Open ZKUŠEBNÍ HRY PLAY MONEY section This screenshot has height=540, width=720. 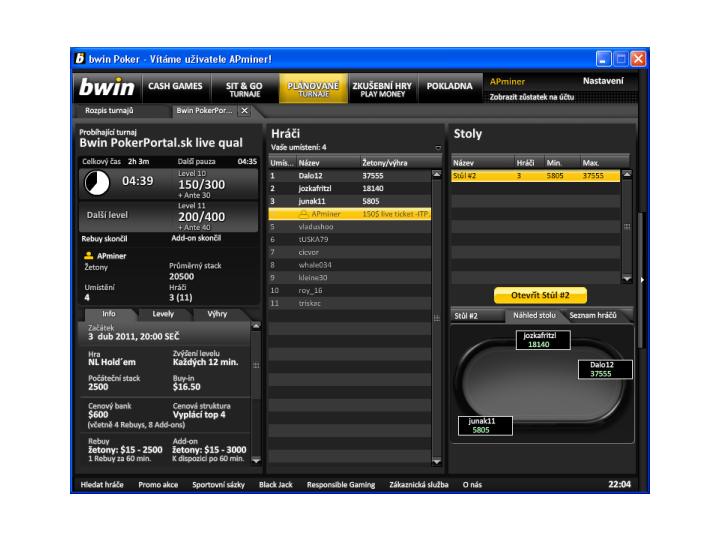click(382, 89)
